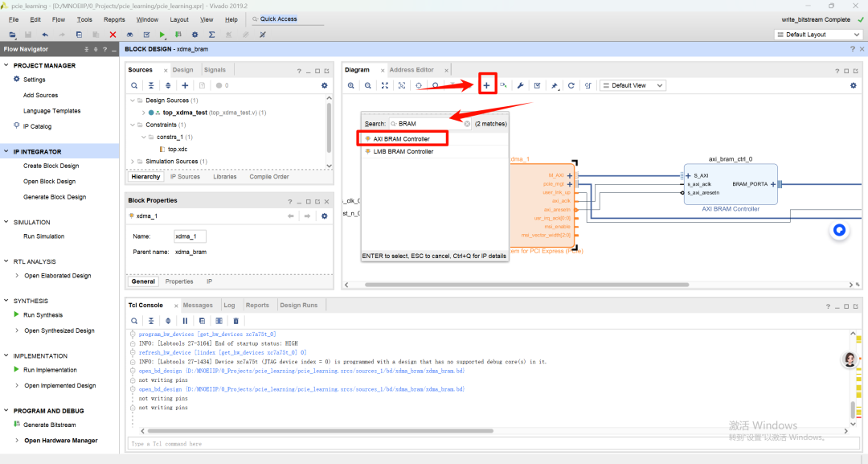The image size is (868, 464).
Task: Select the Validate Design icon in the Diagram toolbar
Action: click(538, 85)
